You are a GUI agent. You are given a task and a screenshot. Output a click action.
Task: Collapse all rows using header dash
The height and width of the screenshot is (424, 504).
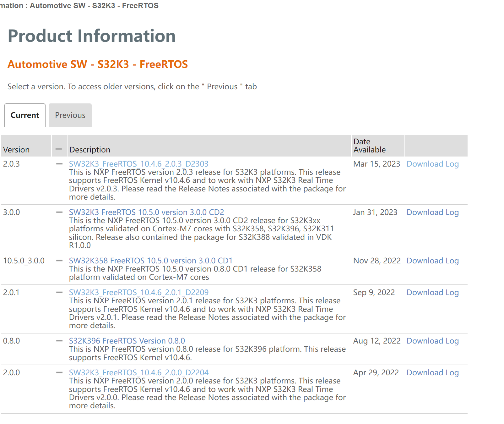coord(59,149)
